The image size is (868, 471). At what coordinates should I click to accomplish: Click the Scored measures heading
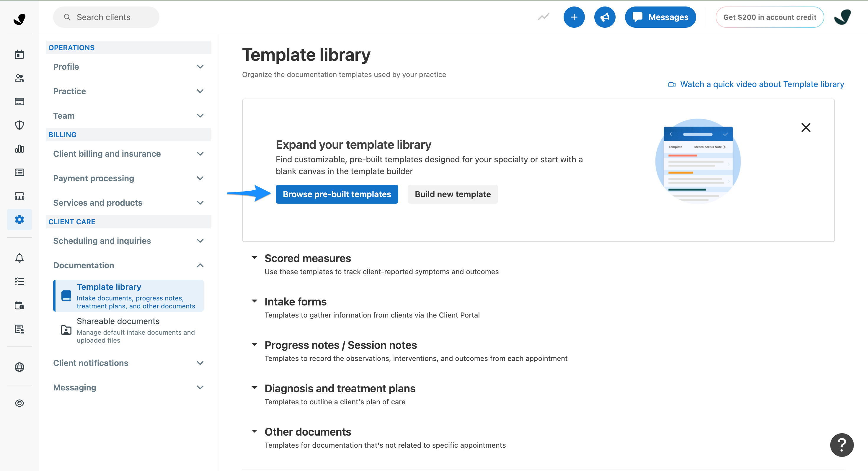[308, 258]
